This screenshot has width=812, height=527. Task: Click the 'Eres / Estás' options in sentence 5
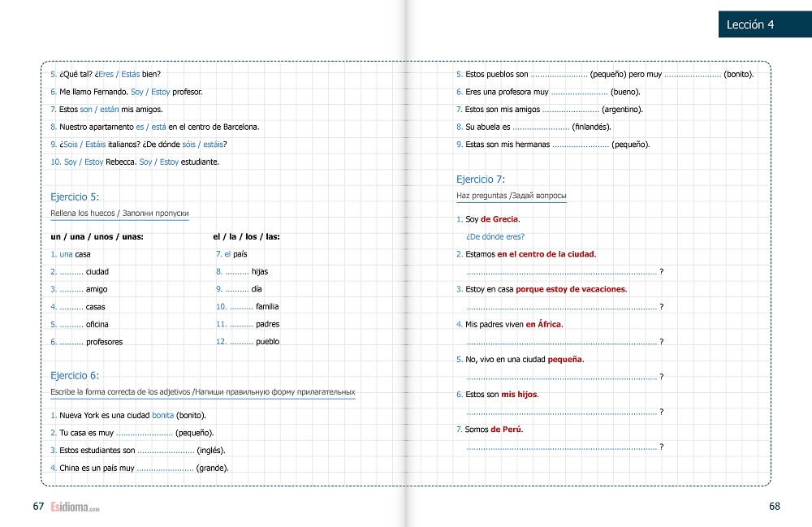(x=109, y=75)
